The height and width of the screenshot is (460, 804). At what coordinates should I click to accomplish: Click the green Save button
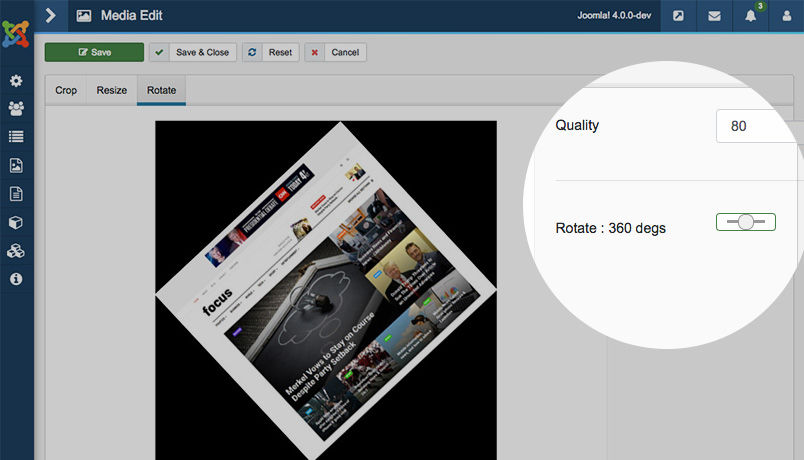(x=94, y=52)
